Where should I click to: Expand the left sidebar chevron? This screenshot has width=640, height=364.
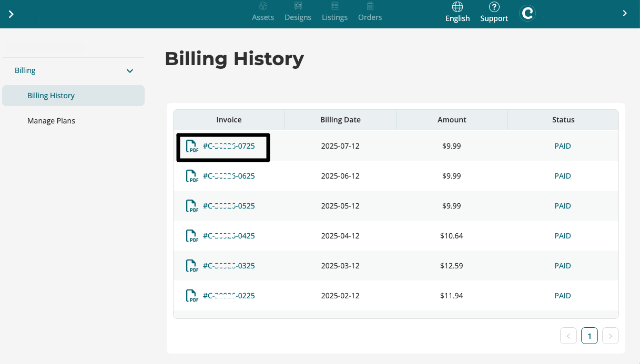(x=11, y=14)
